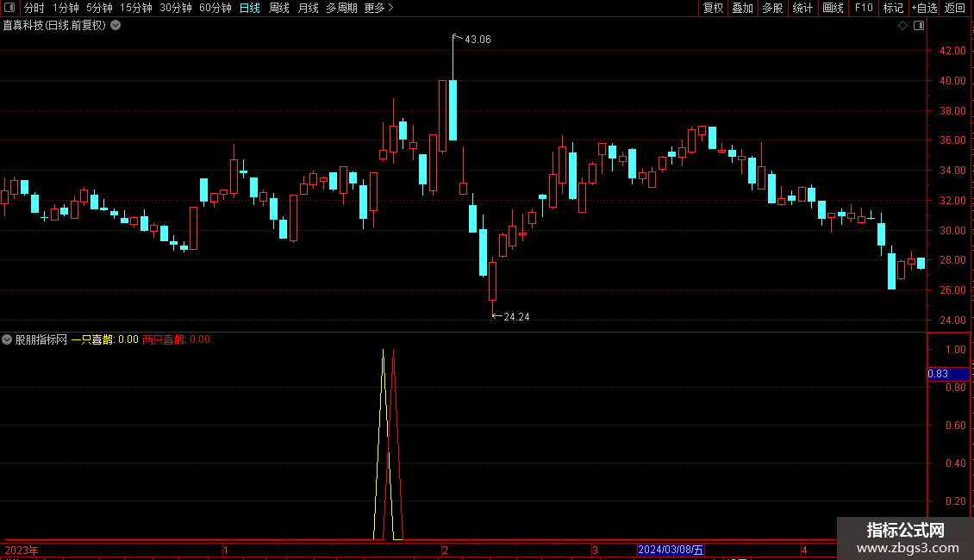Click the red 两只喜鹊 indicator spike
This screenshot has height=560, width=974.
(x=393, y=444)
